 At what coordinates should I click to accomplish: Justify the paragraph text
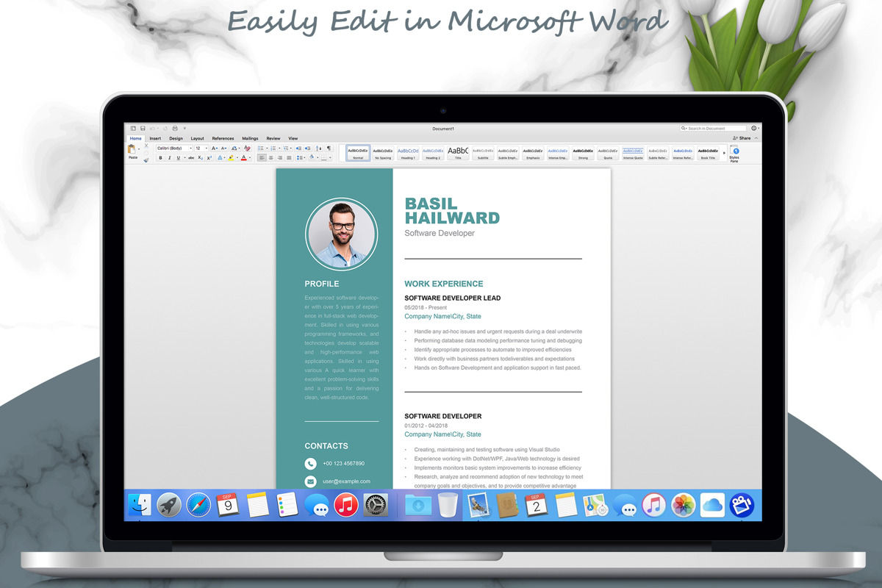[289, 157]
